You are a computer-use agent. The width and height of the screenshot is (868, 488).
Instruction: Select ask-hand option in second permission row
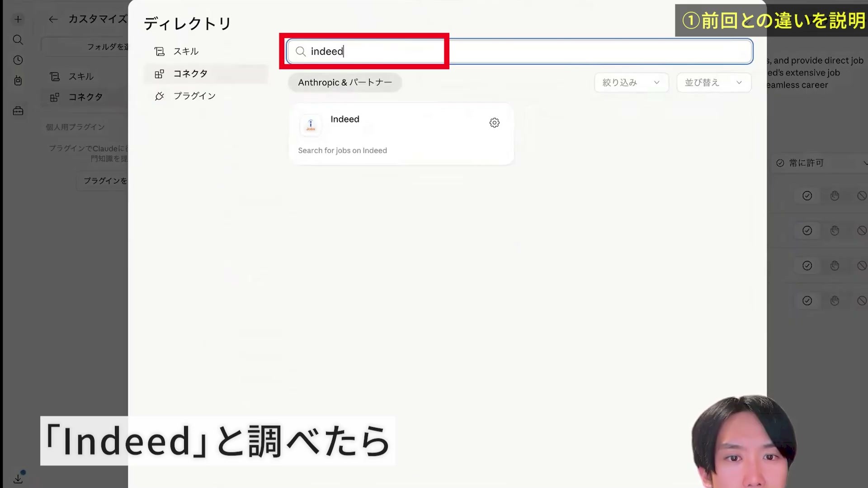[x=835, y=231]
